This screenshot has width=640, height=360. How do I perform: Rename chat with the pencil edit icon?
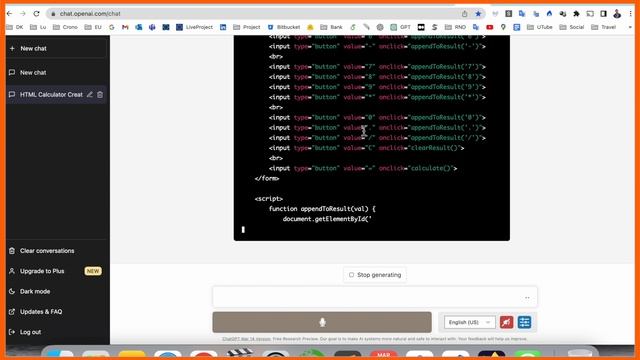click(x=89, y=95)
